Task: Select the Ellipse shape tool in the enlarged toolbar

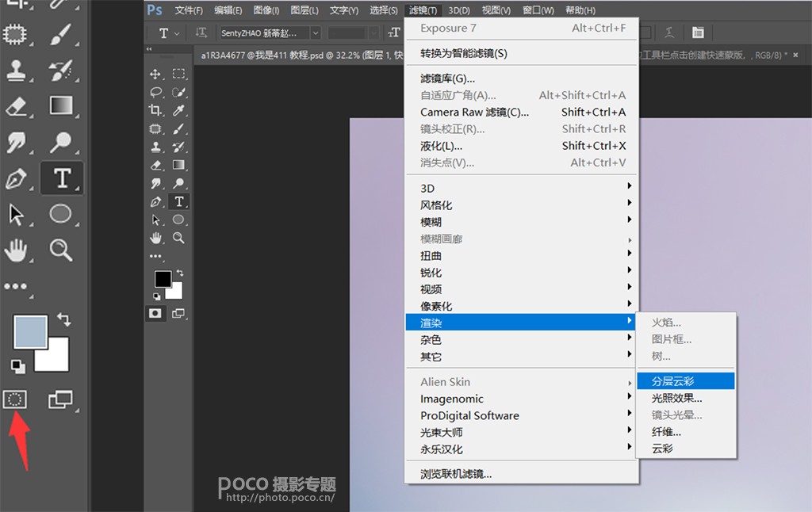Action: pyautogui.click(x=60, y=213)
